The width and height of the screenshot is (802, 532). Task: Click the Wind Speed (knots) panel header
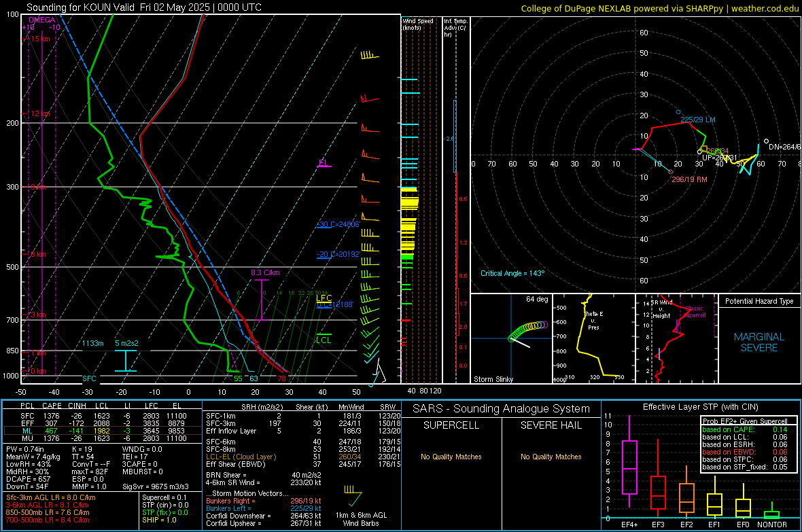pyautogui.click(x=417, y=24)
